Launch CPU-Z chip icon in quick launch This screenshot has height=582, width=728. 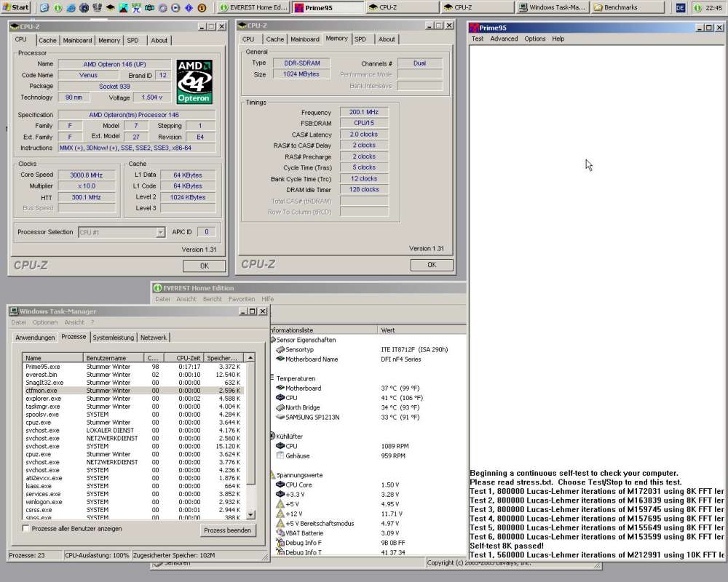(x=110, y=7)
